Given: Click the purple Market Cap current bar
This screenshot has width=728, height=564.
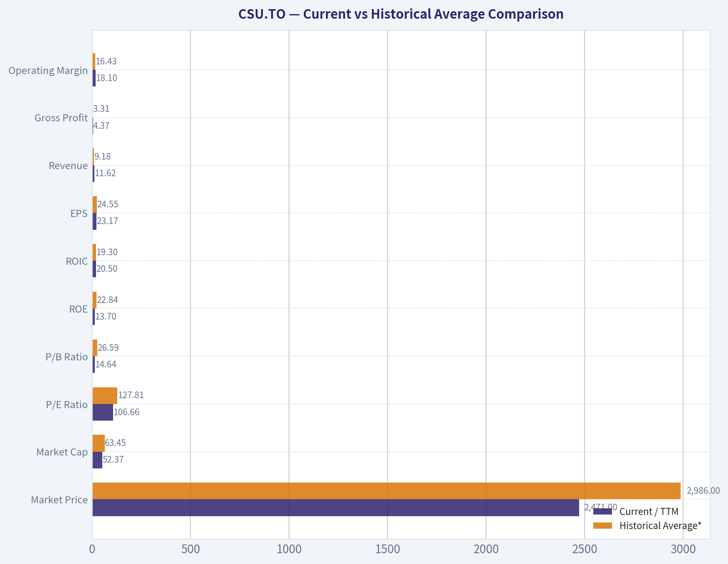Looking at the screenshot, I should click(x=97, y=460).
